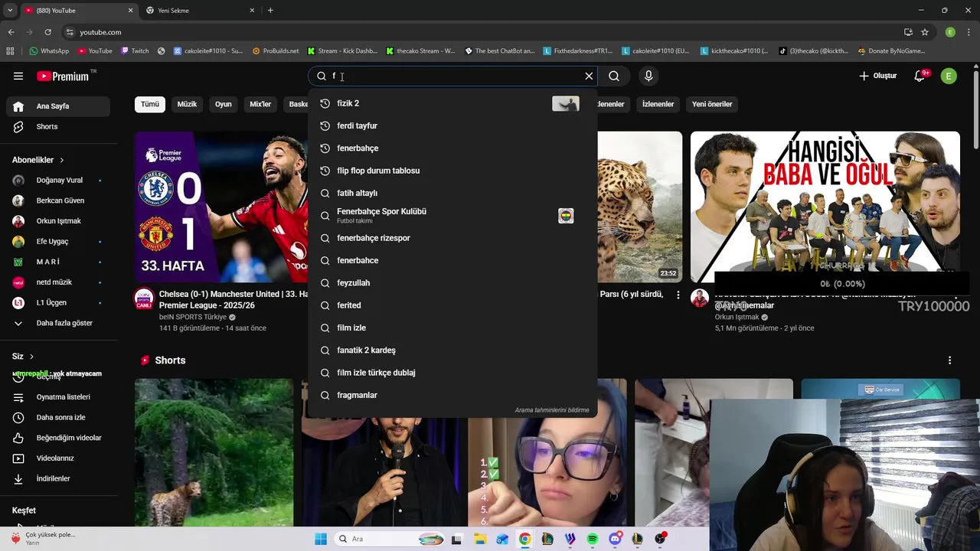Viewport: 980px width, 551px height.
Task: Click the Windows taskbar Ara search box
Action: [390, 539]
